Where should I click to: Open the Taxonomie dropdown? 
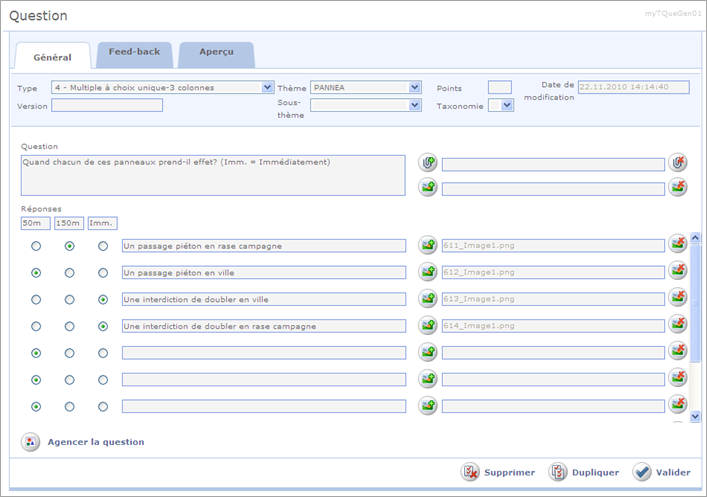click(x=507, y=106)
